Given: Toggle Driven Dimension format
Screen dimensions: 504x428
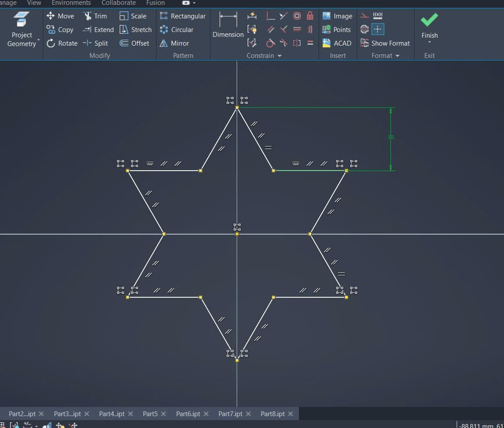Looking at the screenshot, I should tap(378, 16).
